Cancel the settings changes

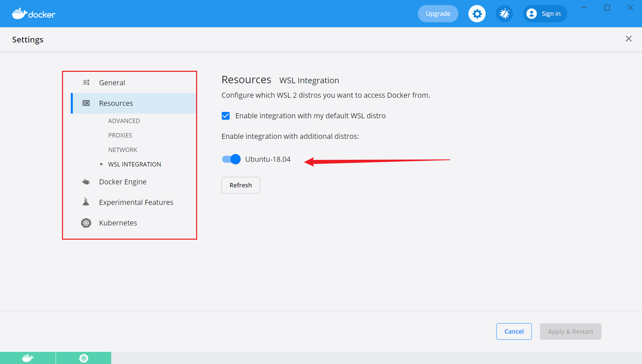coord(514,331)
